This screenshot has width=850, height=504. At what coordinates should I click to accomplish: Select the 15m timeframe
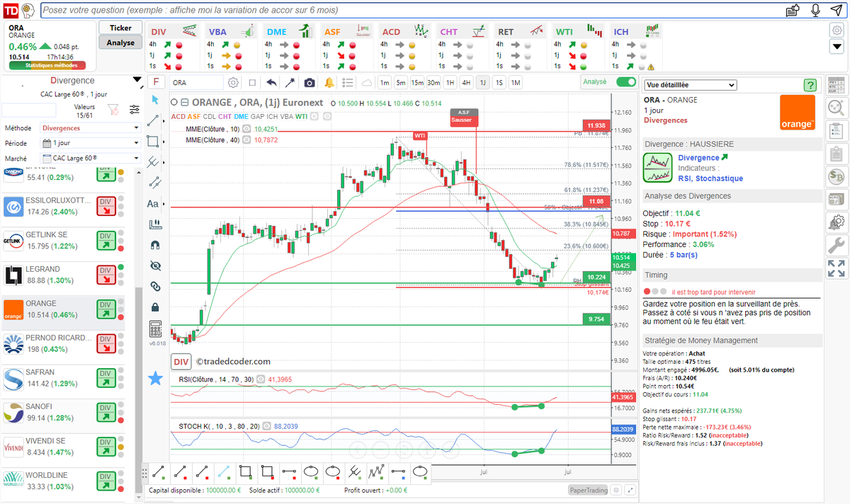417,82
